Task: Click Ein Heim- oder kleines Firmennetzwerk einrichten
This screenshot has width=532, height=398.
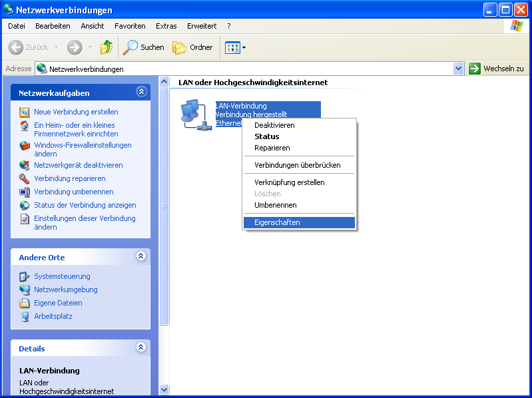Action: pyautogui.click(x=76, y=130)
